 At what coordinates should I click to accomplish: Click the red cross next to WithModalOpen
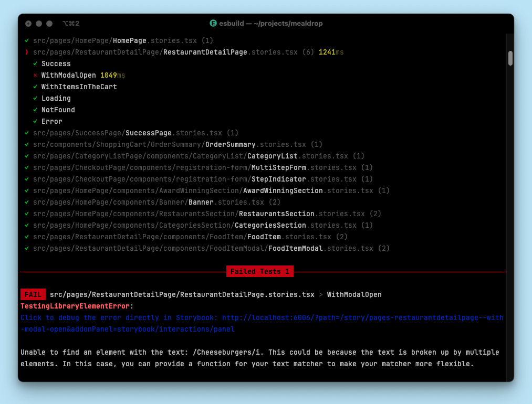click(35, 75)
